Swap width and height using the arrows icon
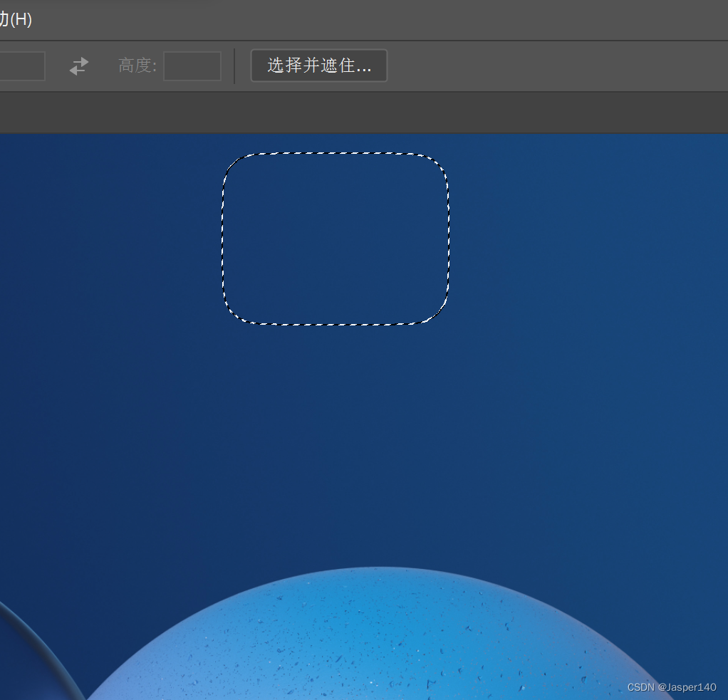Viewport: 728px width, 700px height. 79,66
